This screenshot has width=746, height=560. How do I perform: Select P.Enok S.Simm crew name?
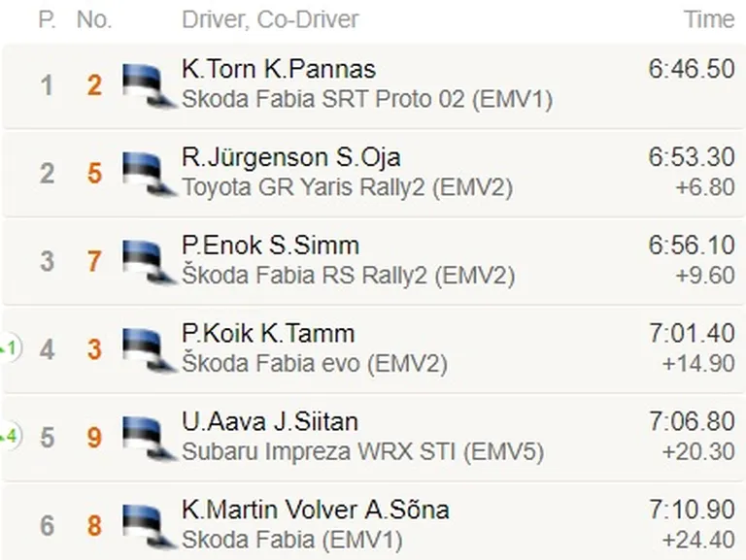click(x=270, y=246)
